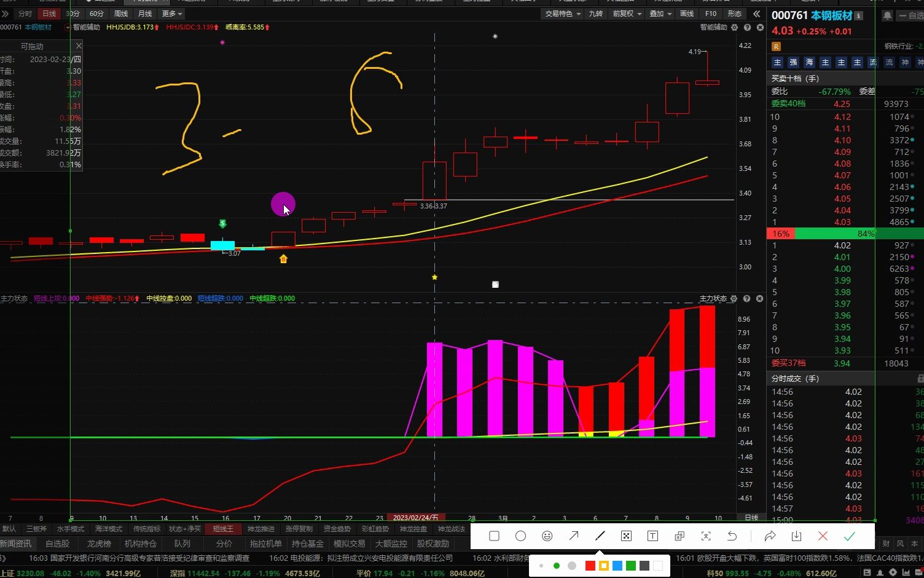Click 委买37档 buy depth link
924x578 pixels.
788,363
